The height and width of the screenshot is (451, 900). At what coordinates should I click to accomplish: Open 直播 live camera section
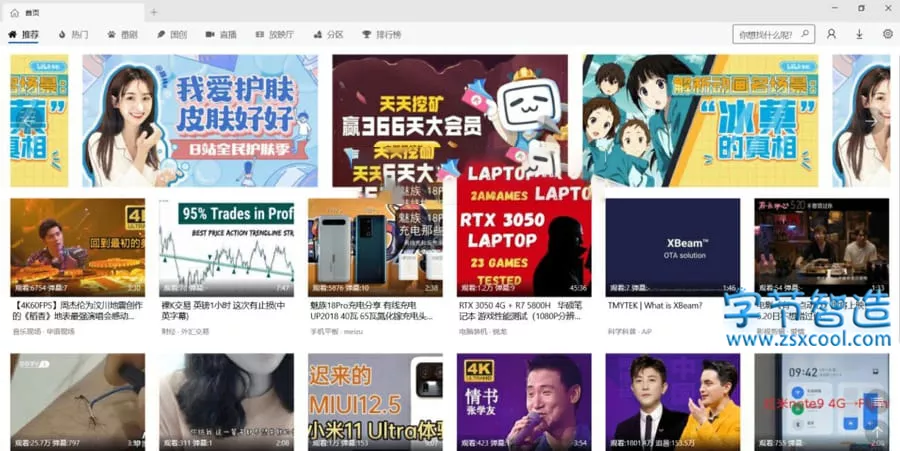[x=222, y=34]
